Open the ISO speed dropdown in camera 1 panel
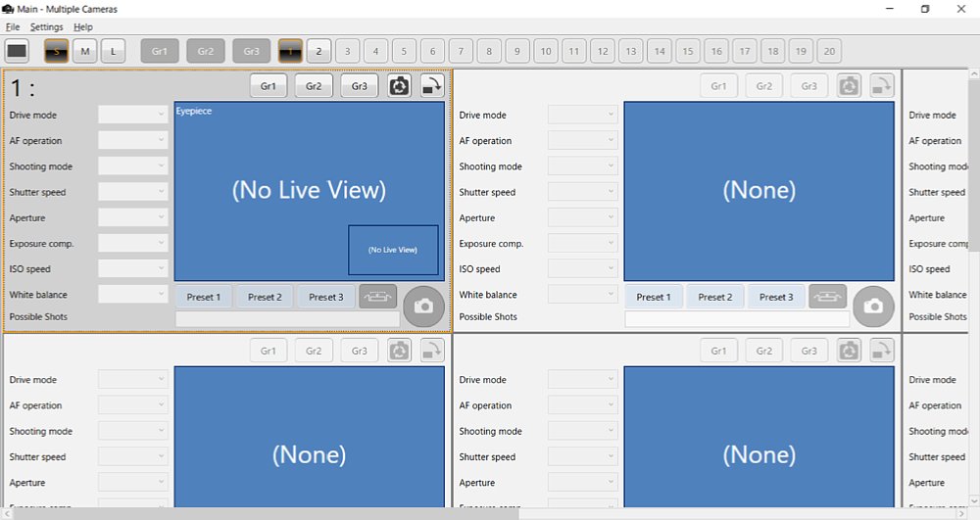This screenshot has width=980, height=520. pyautogui.click(x=132, y=269)
